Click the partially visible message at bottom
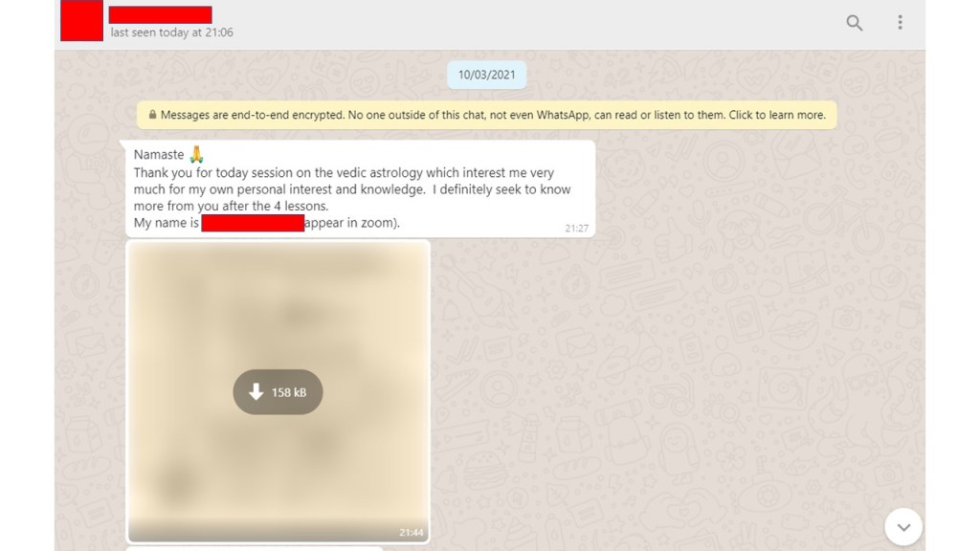Screen dimensions: 980x551 (x=254, y=548)
